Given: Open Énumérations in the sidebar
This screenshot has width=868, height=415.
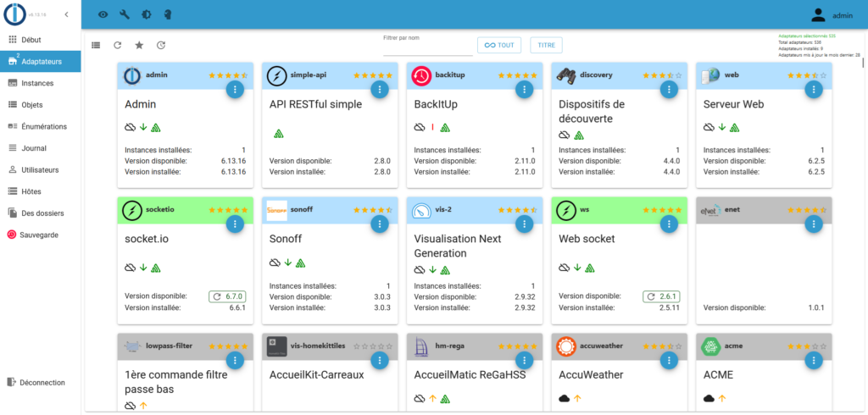Looking at the screenshot, I should (41, 126).
